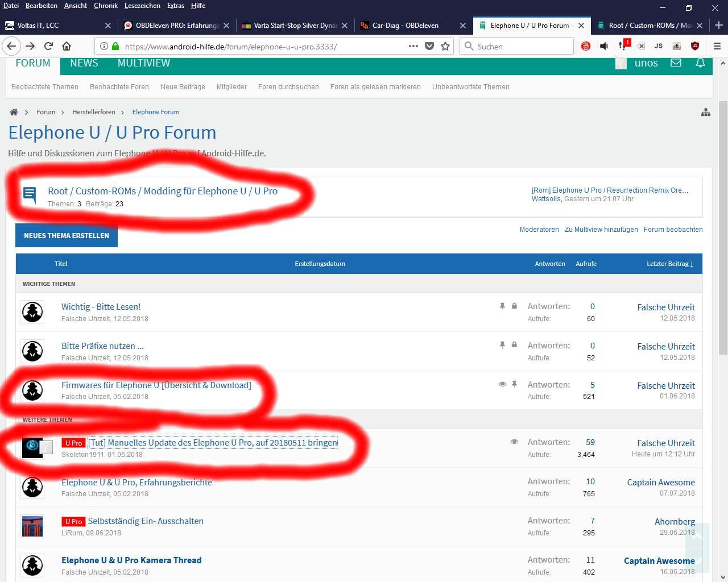Click the speaker extension icon in toolbar

coord(604,46)
